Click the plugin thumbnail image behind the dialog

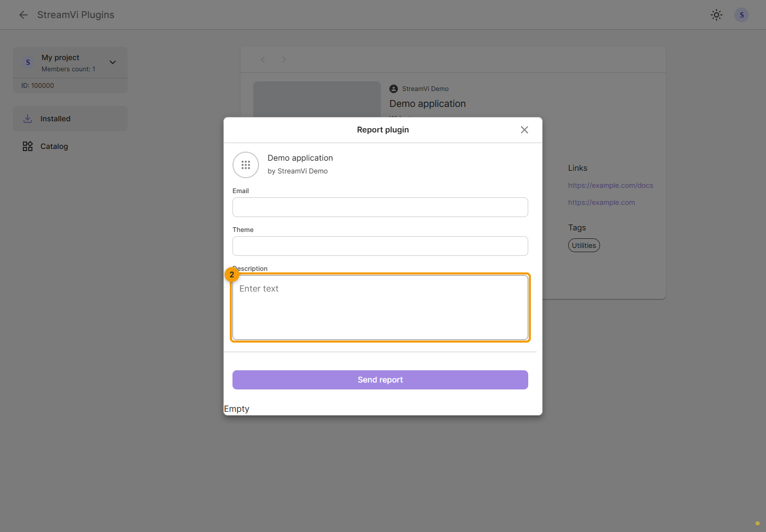pos(317,99)
